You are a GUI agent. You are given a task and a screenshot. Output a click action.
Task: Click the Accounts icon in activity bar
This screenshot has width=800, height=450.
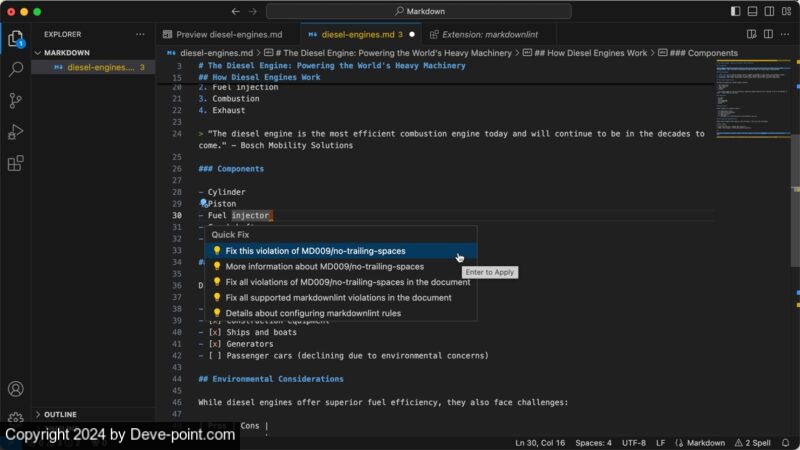point(15,389)
